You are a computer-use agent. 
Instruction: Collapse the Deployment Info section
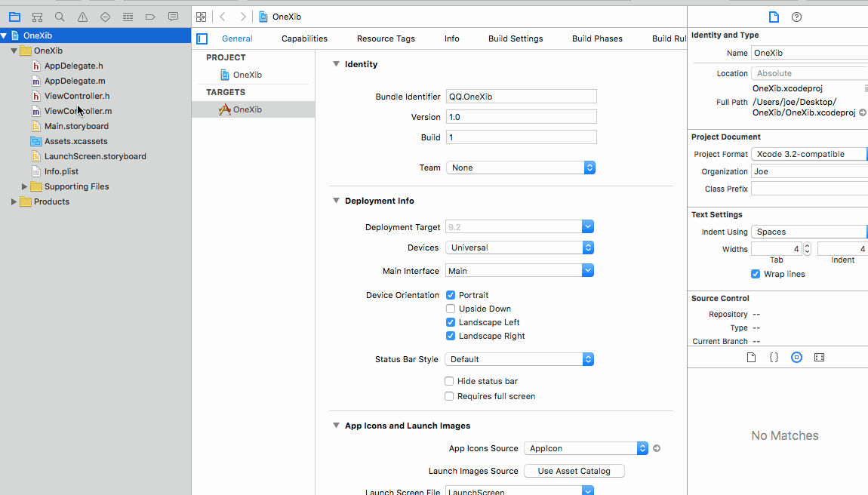(336, 201)
